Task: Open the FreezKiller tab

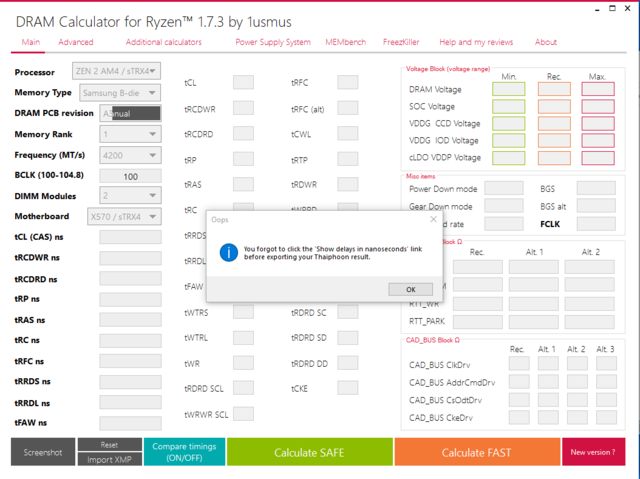Action: point(401,42)
